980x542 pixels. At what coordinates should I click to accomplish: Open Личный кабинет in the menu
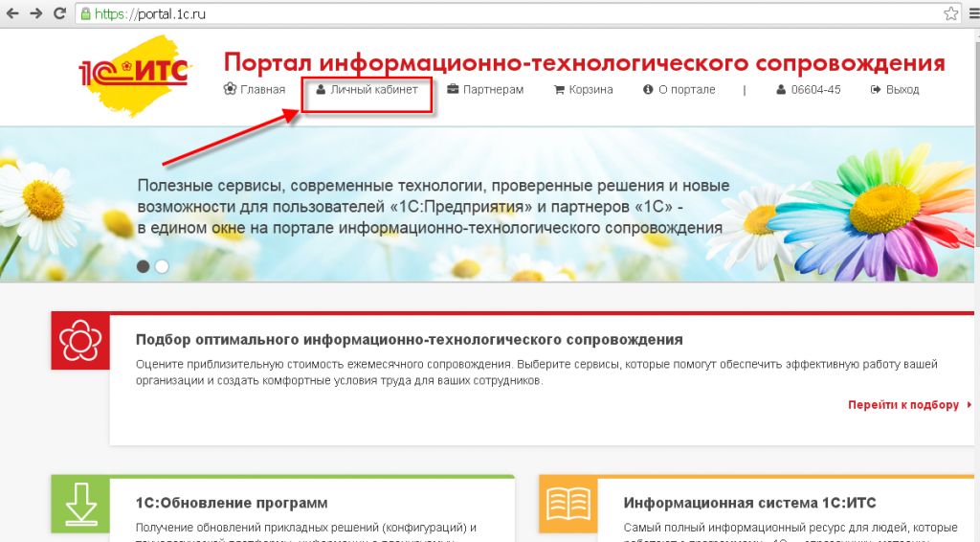pos(367,90)
